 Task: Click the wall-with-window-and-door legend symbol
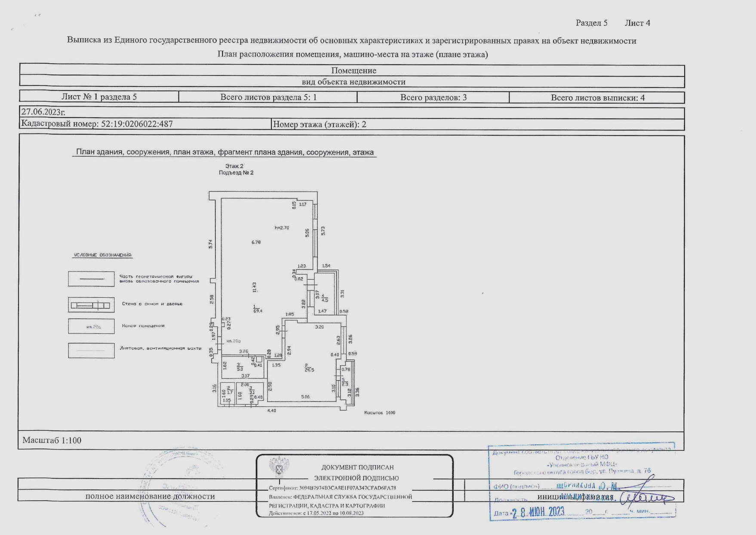[x=91, y=305]
